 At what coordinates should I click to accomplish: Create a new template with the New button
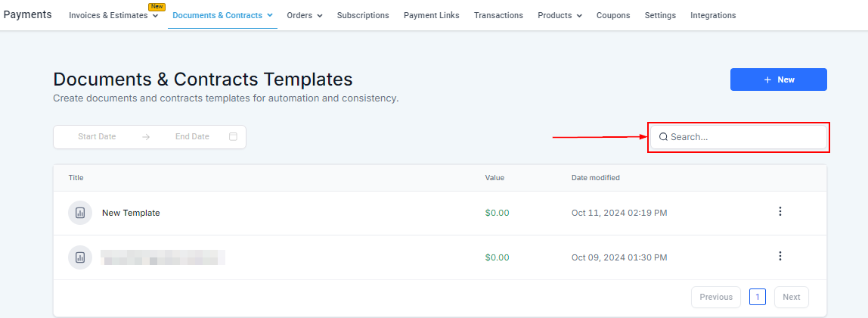click(778, 79)
